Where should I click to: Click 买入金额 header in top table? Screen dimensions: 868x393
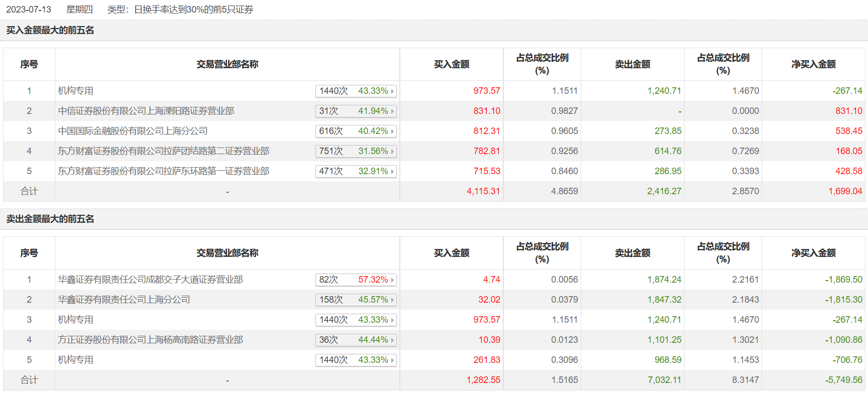point(452,64)
